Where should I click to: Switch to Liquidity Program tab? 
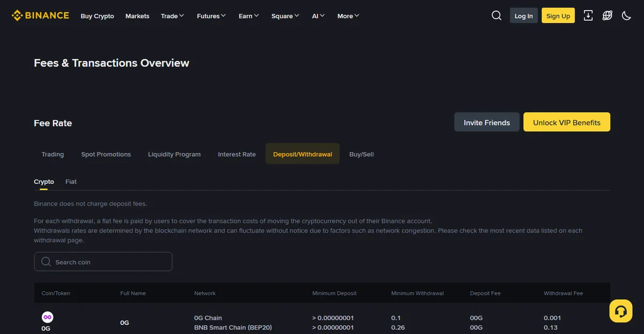(x=174, y=154)
